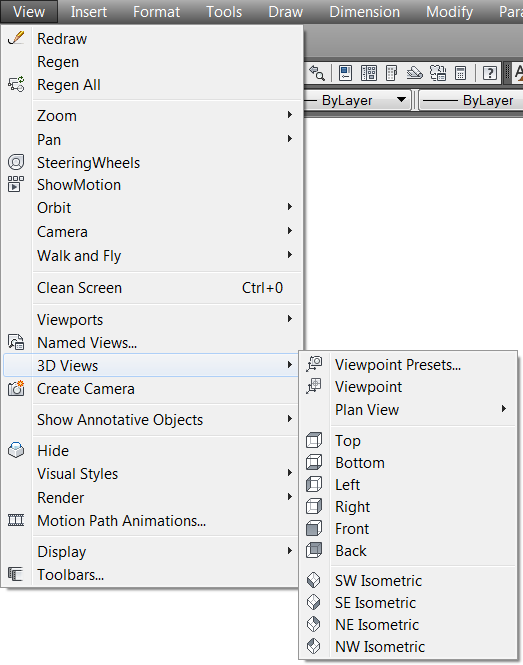
Task: Open the Properties palette icon
Action: pos(346,73)
